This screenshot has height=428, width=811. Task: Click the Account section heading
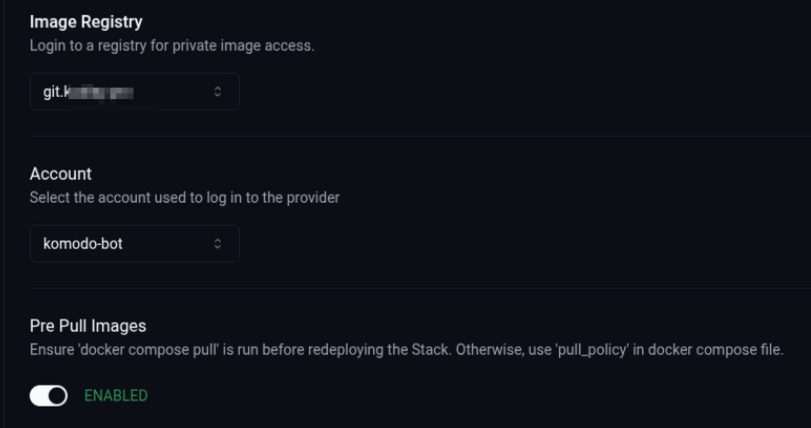tap(61, 173)
